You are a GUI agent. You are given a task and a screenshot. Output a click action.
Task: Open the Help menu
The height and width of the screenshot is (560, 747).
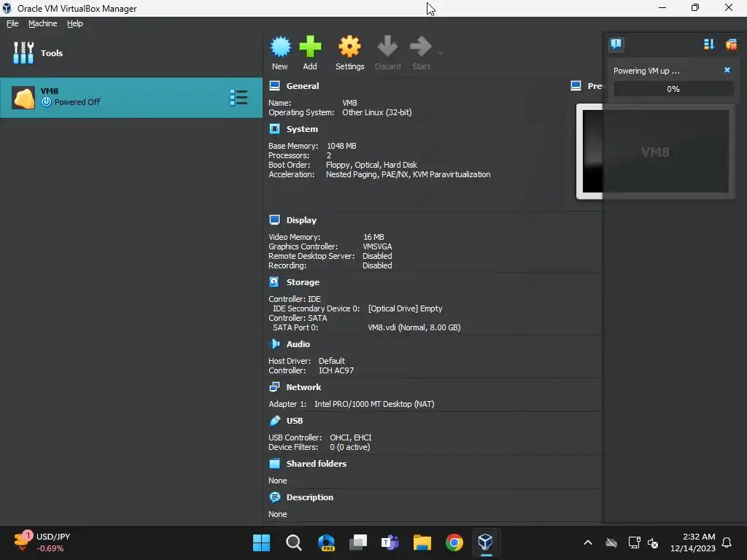(x=75, y=23)
